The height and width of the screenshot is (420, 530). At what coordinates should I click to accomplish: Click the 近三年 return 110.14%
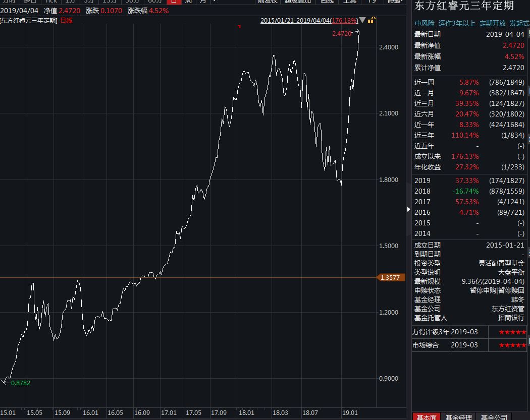coord(465,135)
